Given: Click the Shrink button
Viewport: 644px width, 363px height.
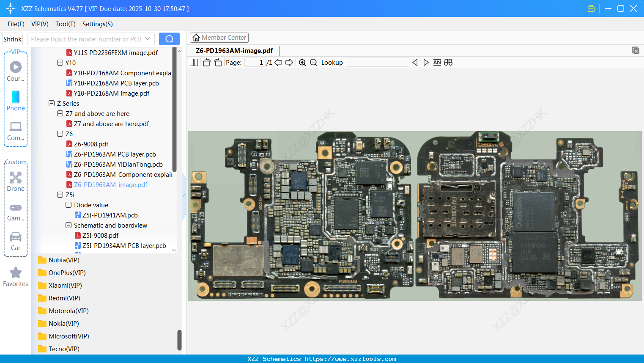Looking at the screenshot, I should (x=13, y=39).
